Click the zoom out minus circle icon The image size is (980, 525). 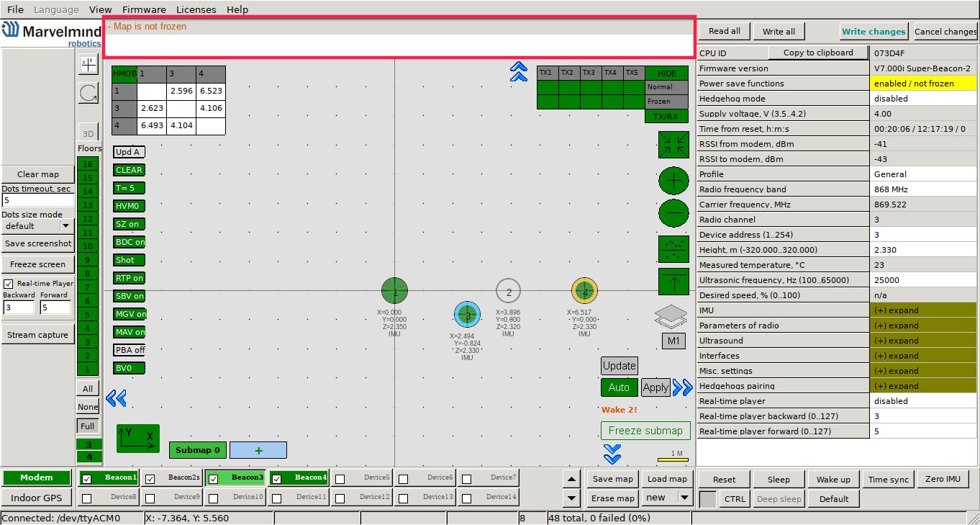click(x=673, y=213)
